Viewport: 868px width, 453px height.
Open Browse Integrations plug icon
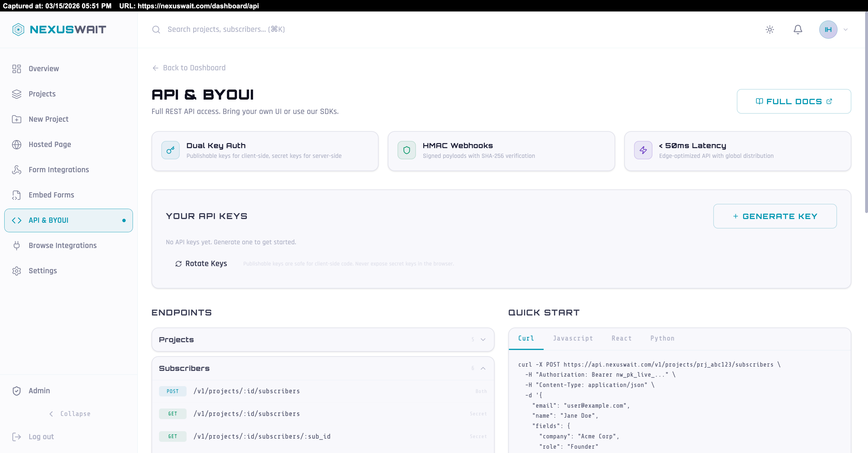[17, 245]
